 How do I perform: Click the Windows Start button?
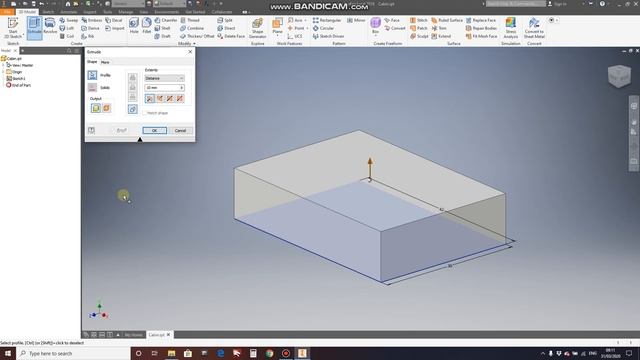coord(8,353)
